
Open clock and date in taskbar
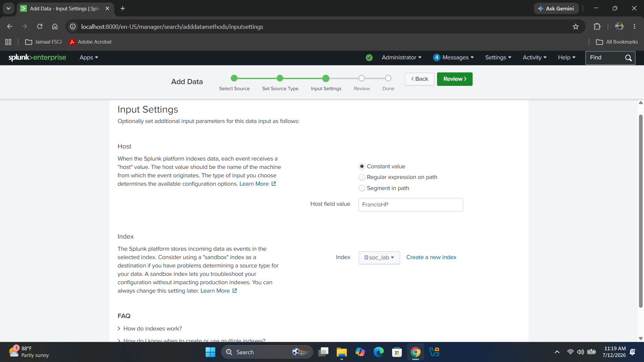(x=614, y=352)
